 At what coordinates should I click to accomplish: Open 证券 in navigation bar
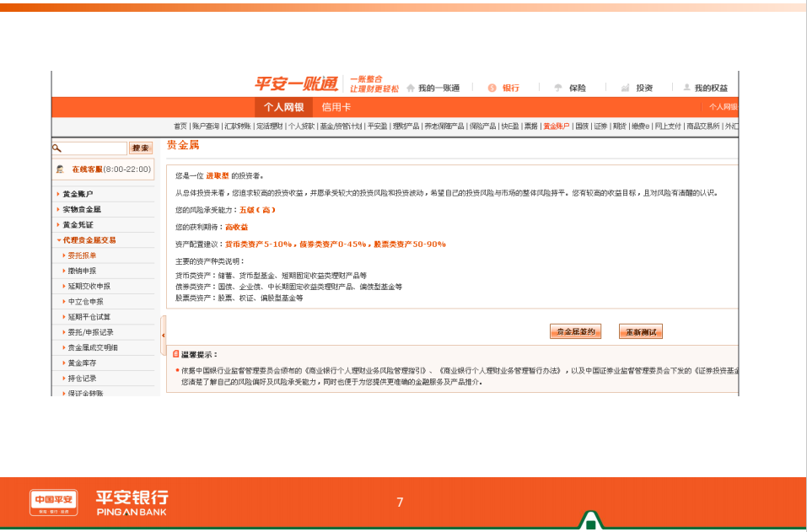(x=601, y=126)
